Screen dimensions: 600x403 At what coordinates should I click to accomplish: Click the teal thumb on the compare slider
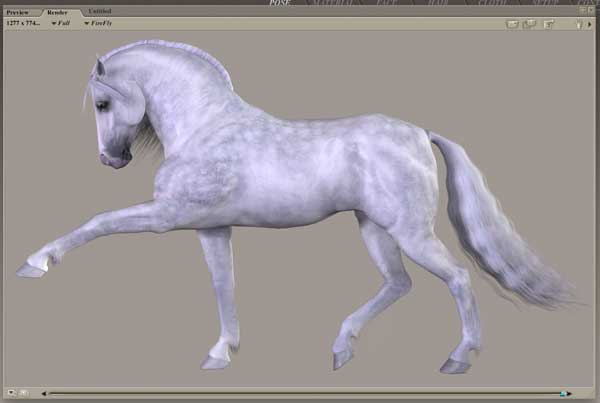[563, 393]
